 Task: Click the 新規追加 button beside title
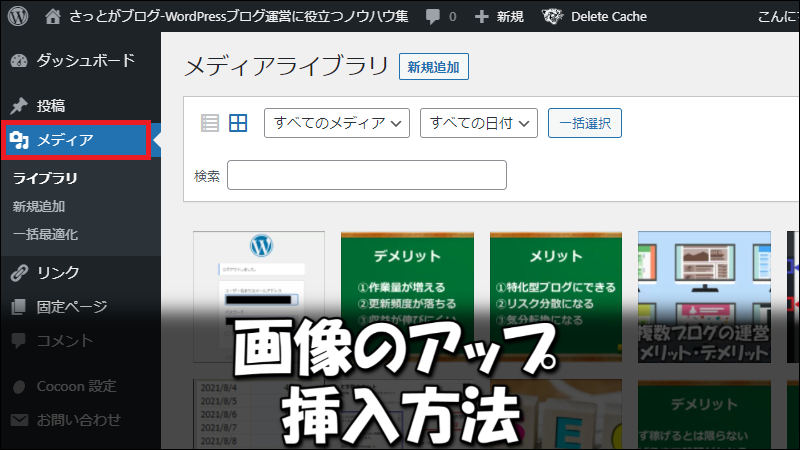(433, 67)
